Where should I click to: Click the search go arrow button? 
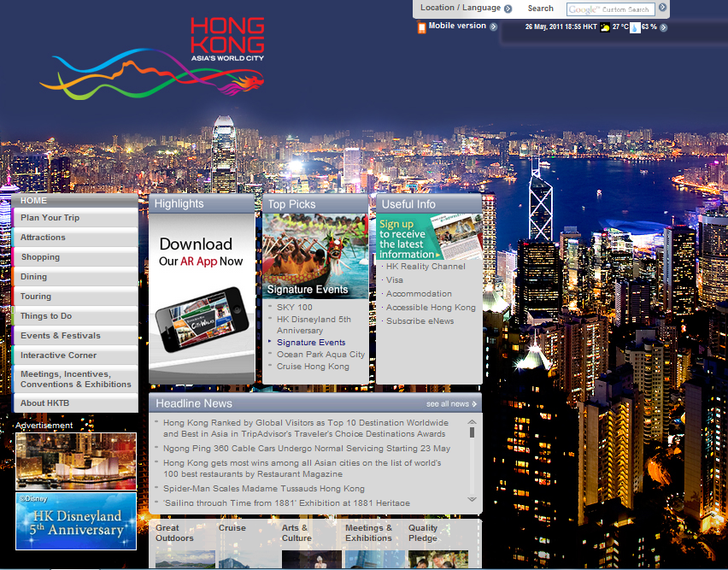point(662,8)
